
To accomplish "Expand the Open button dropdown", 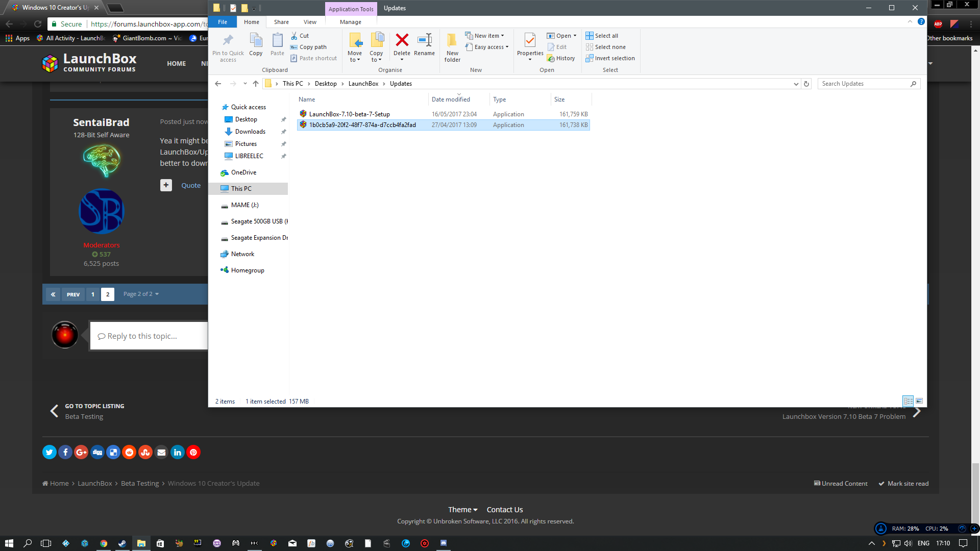I will pos(575,36).
